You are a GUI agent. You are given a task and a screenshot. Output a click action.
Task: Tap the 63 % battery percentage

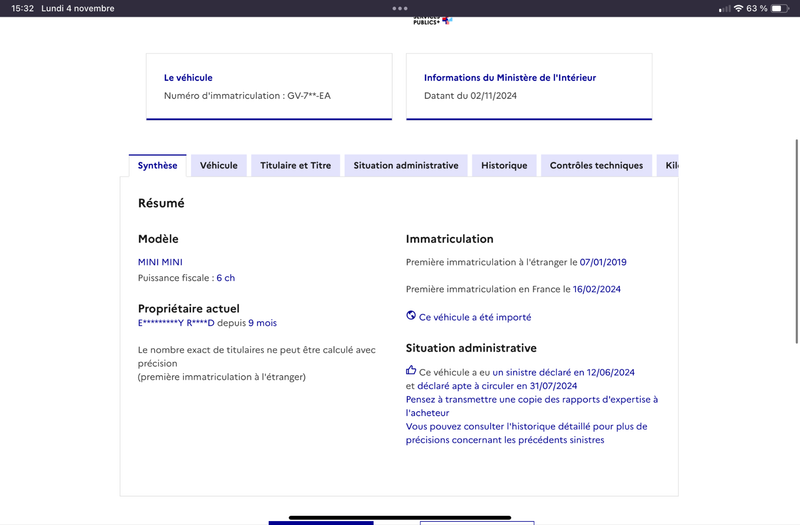(757, 8)
